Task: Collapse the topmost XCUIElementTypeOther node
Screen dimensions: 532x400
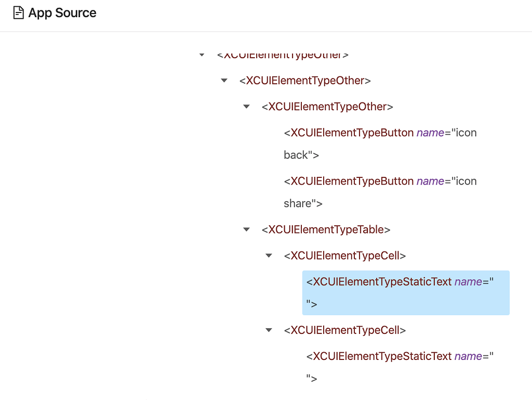Action: coord(202,55)
